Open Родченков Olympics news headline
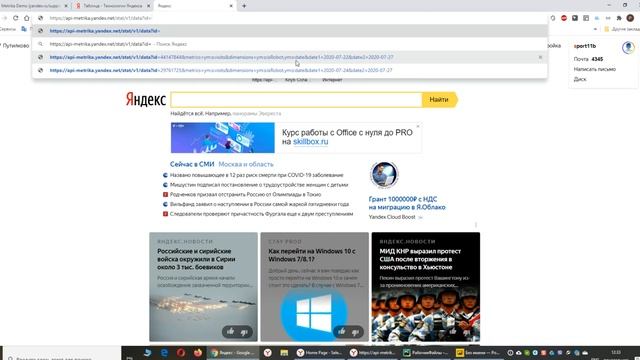The image size is (640, 360). pyautogui.click(x=245, y=195)
